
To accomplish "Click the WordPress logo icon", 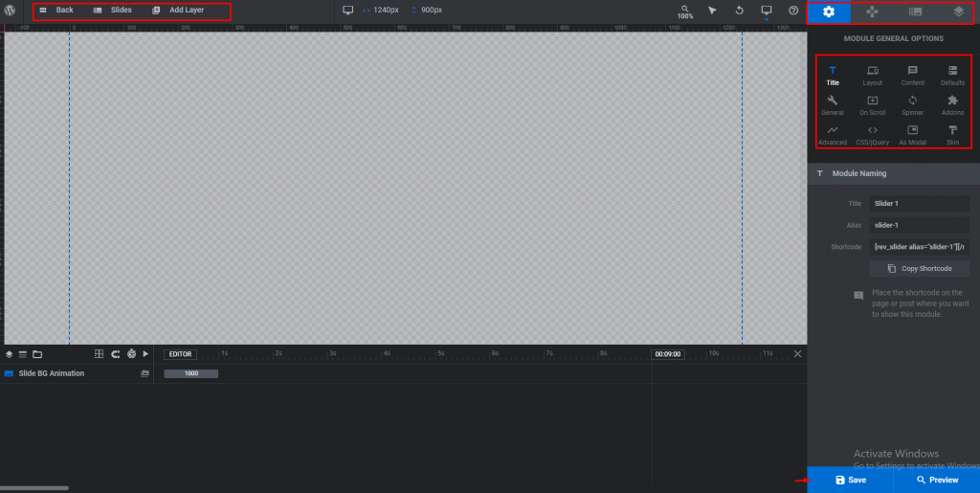I will coord(10,11).
